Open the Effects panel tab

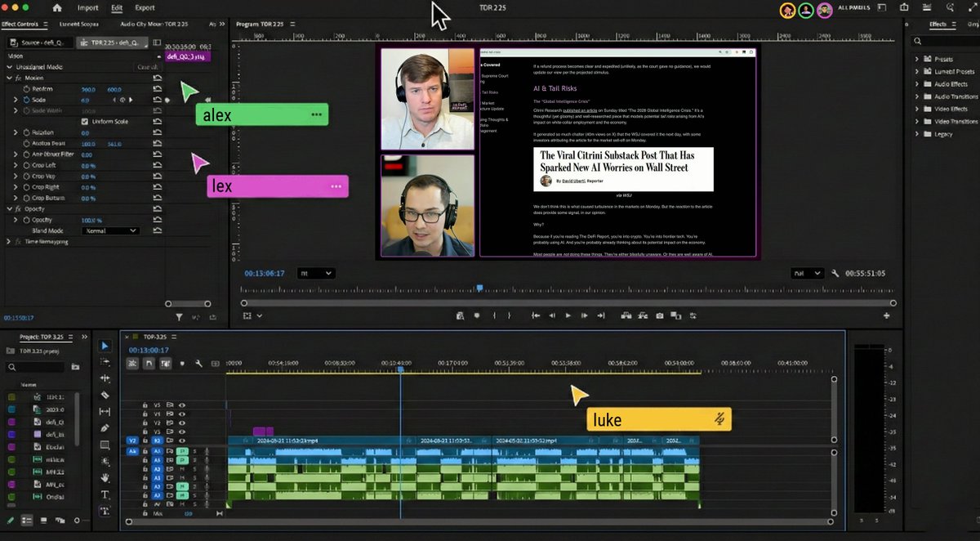pos(938,25)
